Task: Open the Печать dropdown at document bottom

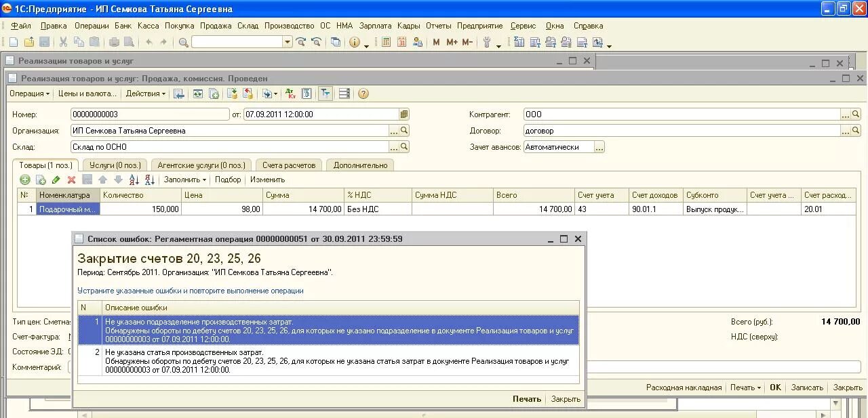Action: point(745,388)
